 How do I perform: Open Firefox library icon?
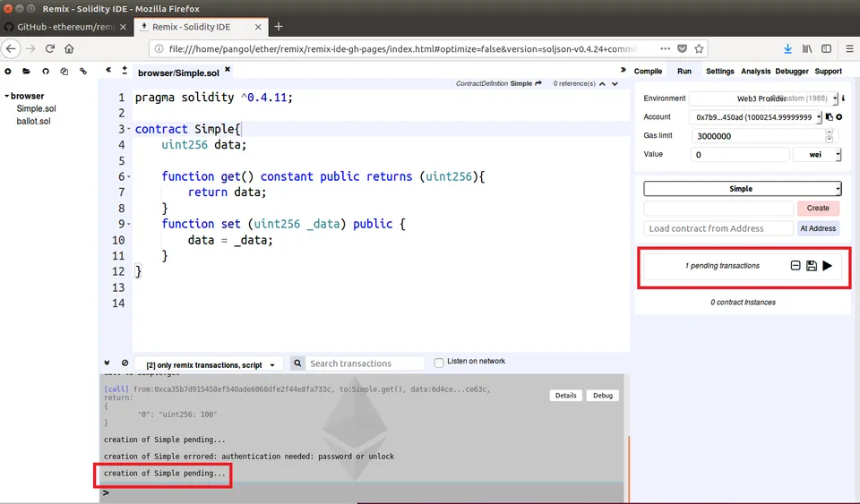(807, 48)
